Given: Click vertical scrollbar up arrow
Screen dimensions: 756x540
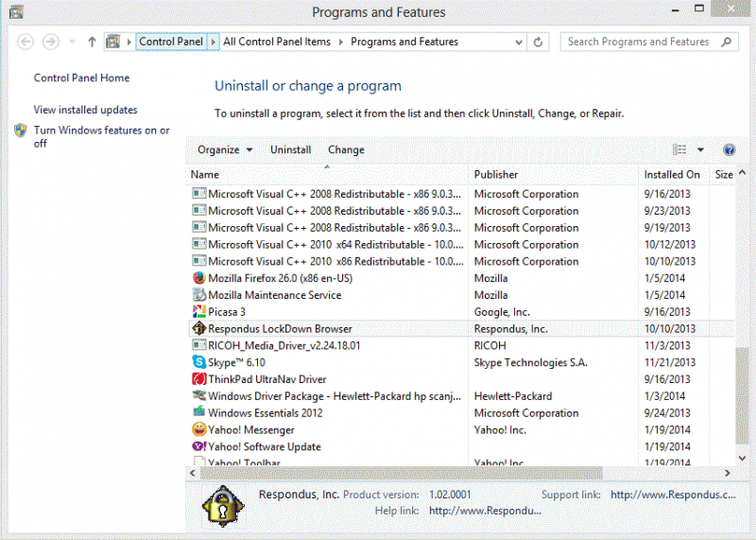Looking at the screenshot, I should [x=742, y=173].
